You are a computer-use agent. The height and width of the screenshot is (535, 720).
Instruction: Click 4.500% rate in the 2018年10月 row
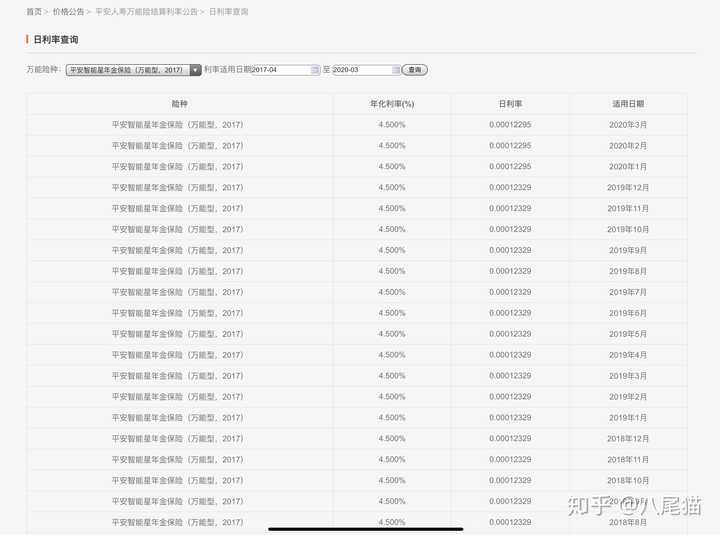coord(392,480)
